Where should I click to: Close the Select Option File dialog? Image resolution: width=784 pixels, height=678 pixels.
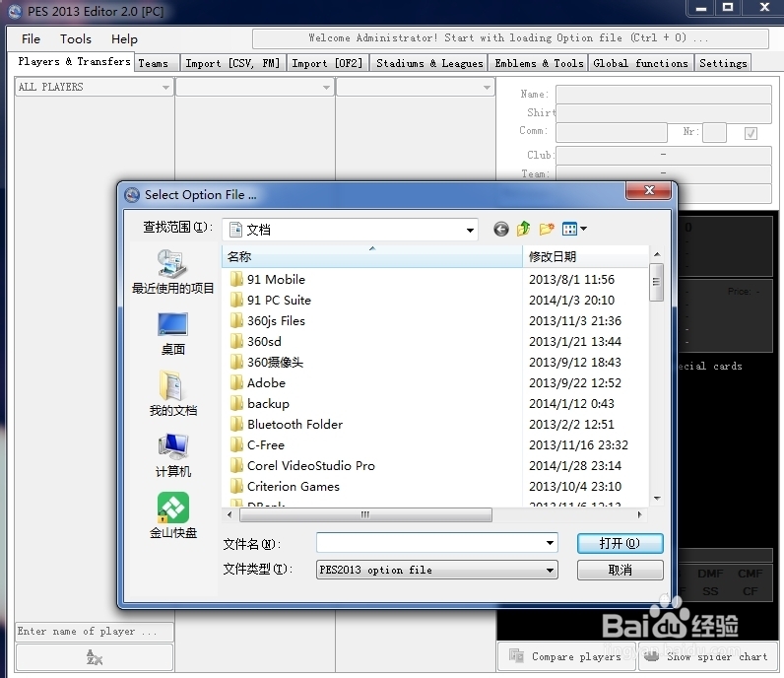coord(649,190)
